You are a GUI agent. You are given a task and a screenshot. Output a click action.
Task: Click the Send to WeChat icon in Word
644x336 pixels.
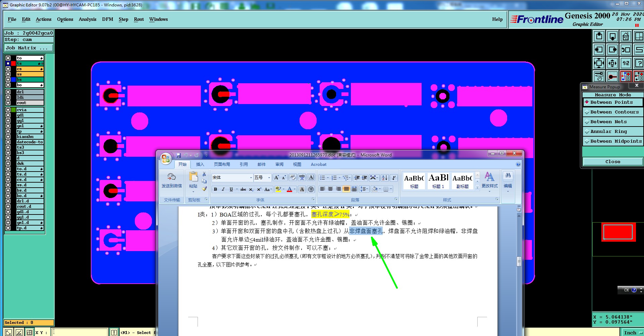(171, 180)
